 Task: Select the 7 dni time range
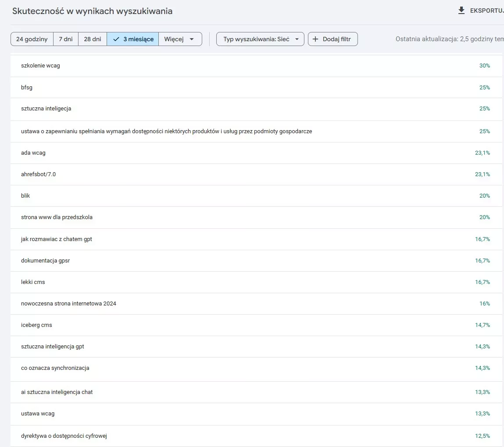[x=65, y=39]
